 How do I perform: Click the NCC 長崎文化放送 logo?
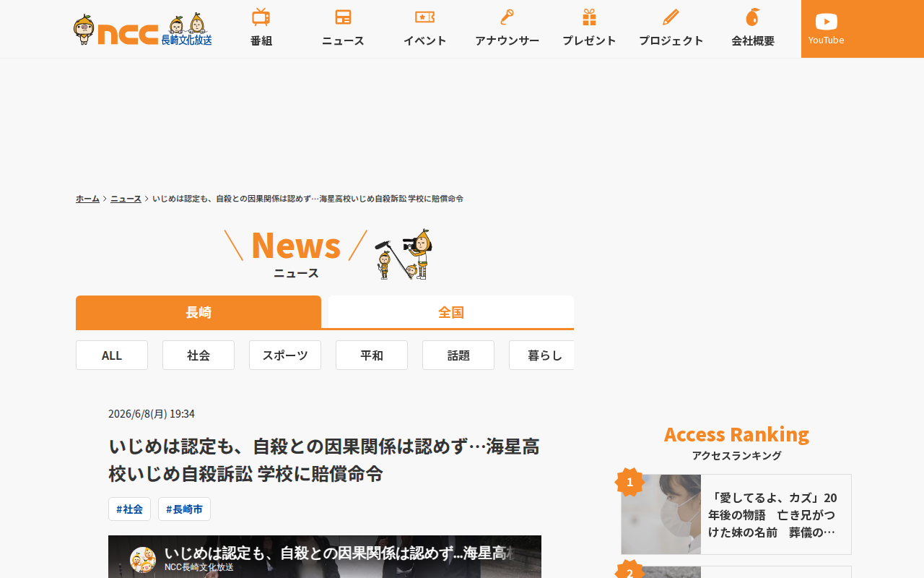[143, 30]
